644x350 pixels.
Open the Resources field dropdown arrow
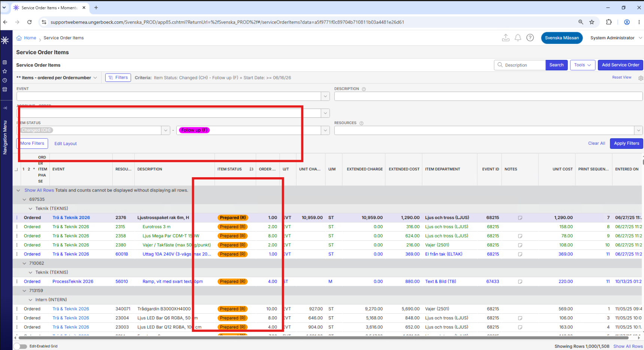[x=638, y=130]
